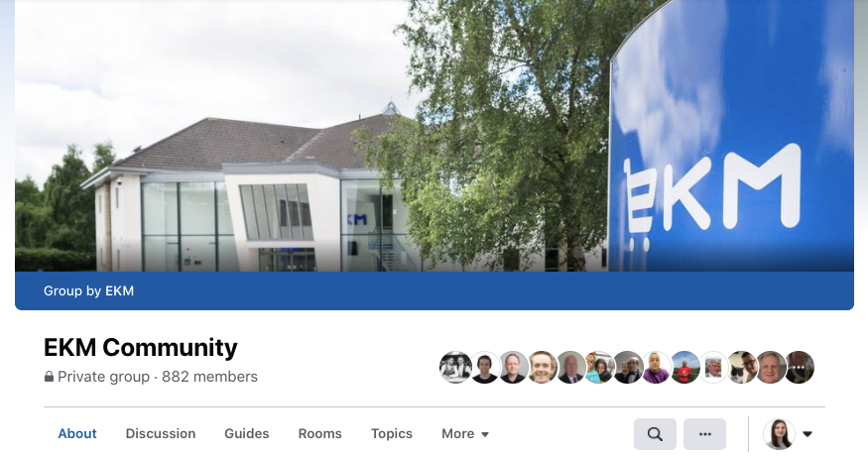Open the EKM building cover photo
This screenshot has width=868, height=457.
[x=434, y=136]
